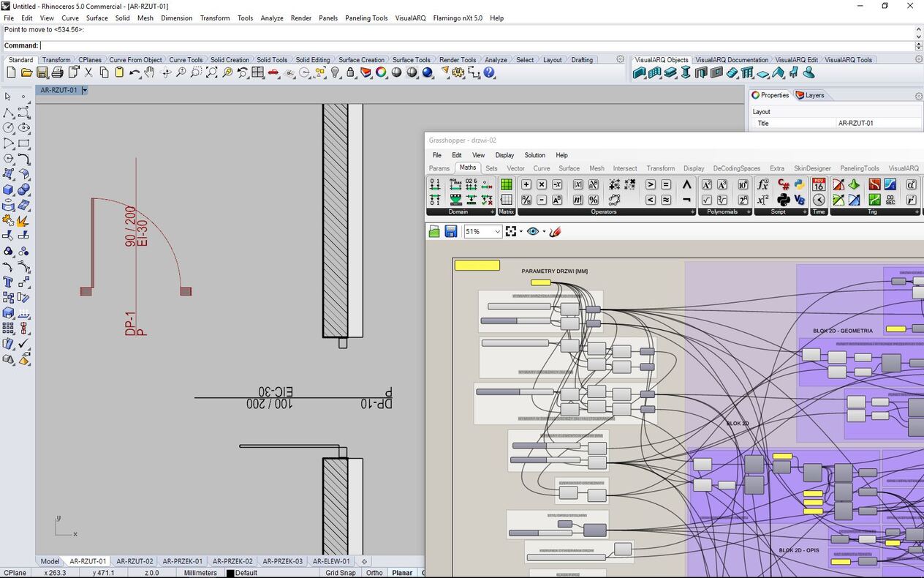
Task: Toggle Ortho mode in status bar
Action: (x=374, y=573)
